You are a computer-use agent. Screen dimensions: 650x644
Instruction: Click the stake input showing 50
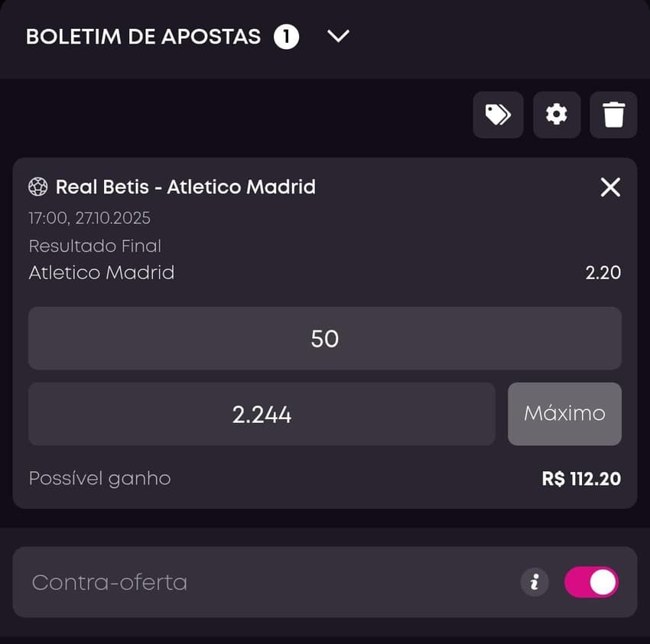(324, 338)
